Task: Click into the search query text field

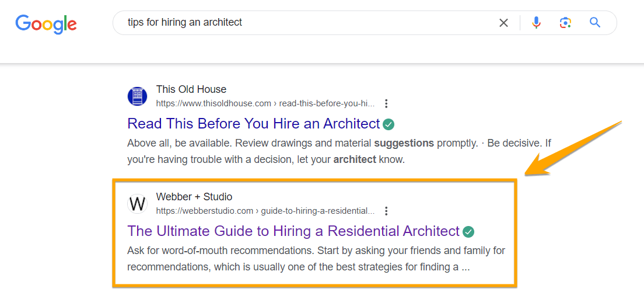Action: tap(303, 23)
